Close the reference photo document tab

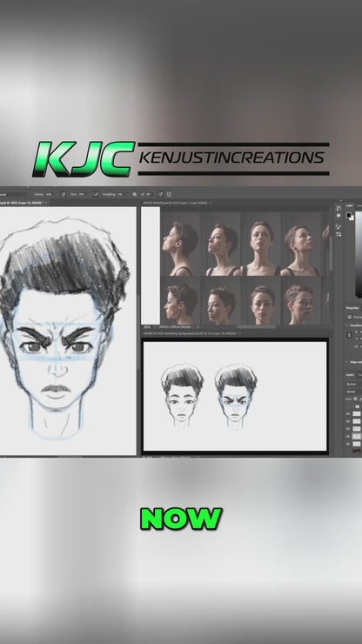point(210,203)
